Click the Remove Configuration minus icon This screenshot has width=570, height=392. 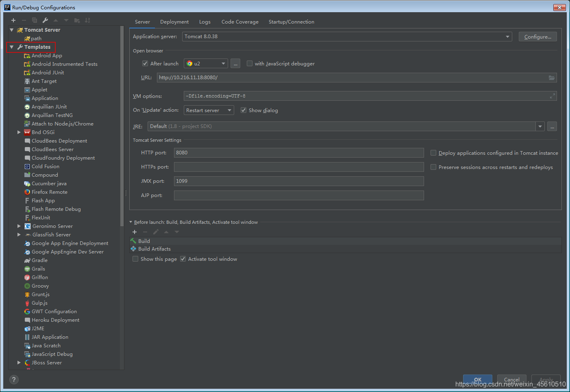point(24,20)
